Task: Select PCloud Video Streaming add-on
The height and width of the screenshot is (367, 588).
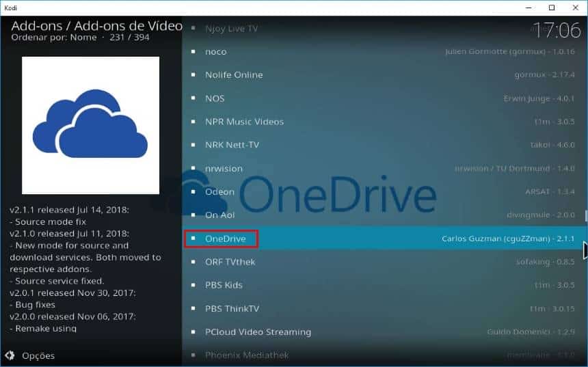Action: pos(385,331)
